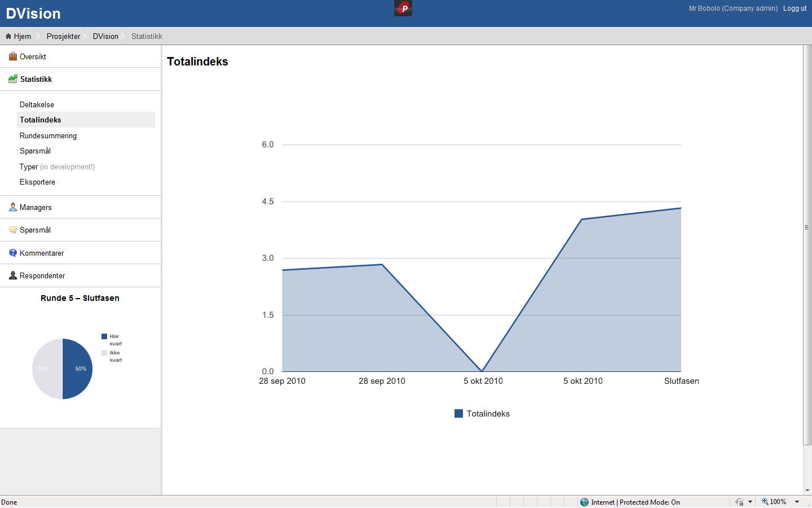Viewport: 812px width, 508px height.
Task: Click the 3.0 y-axis label
Action: click(268, 258)
